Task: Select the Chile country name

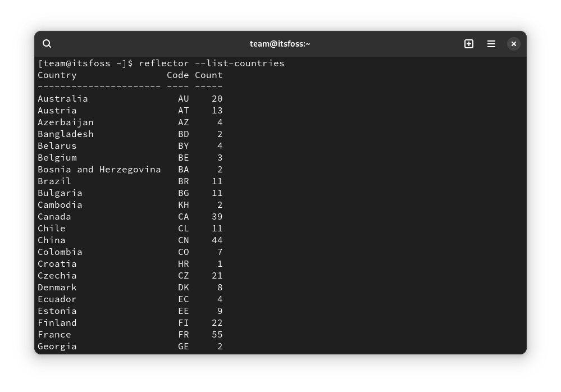Action: pos(52,229)
